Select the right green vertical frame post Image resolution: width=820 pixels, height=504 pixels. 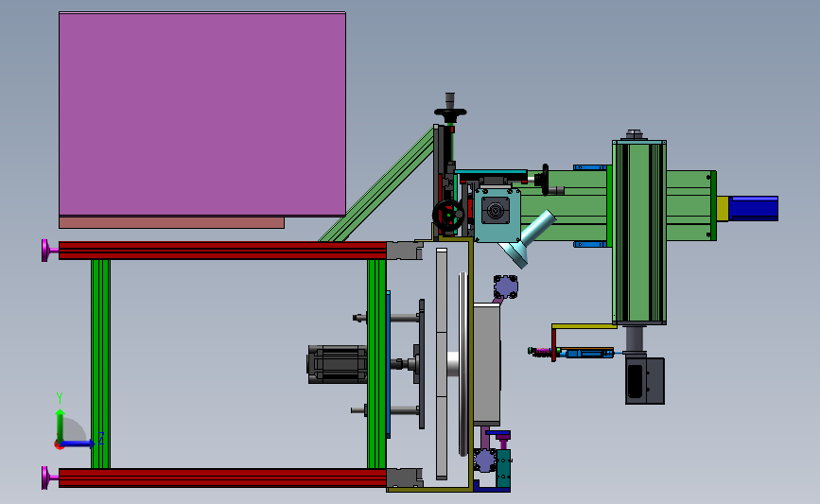tap(376, 364)
